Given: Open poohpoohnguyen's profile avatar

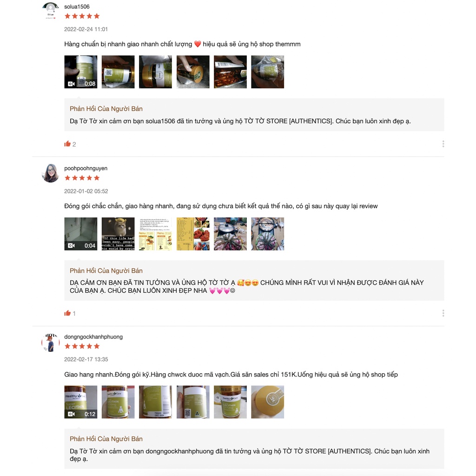Looking at the screenshot, I should (x=50, y=173).
